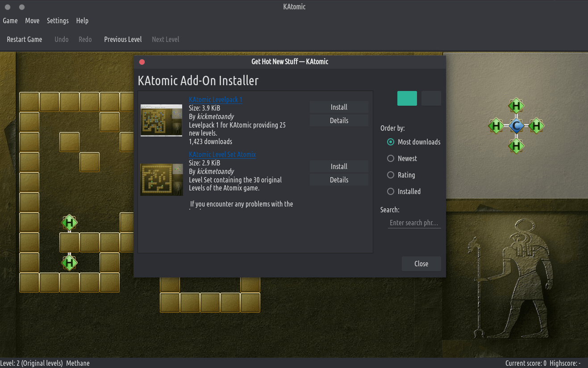Select the green highlighted view mode button
Screen dimensions: 588x368
click(407, 98)
